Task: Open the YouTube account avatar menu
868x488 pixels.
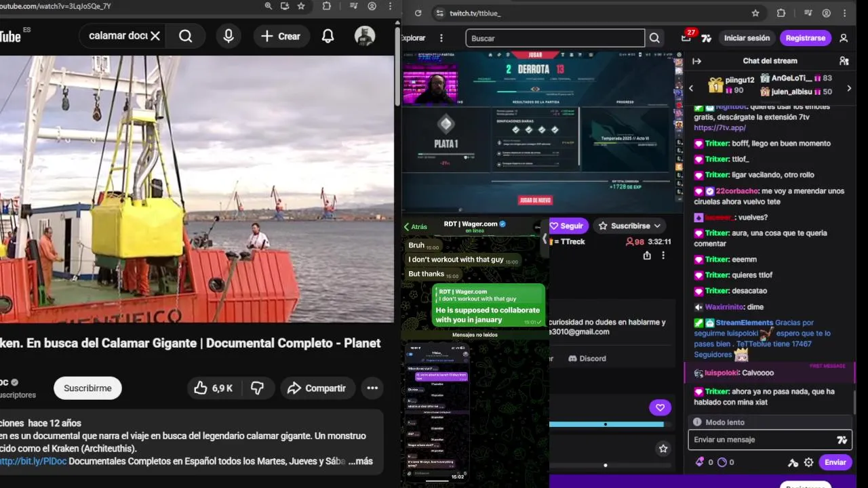Action: [365, 36]
